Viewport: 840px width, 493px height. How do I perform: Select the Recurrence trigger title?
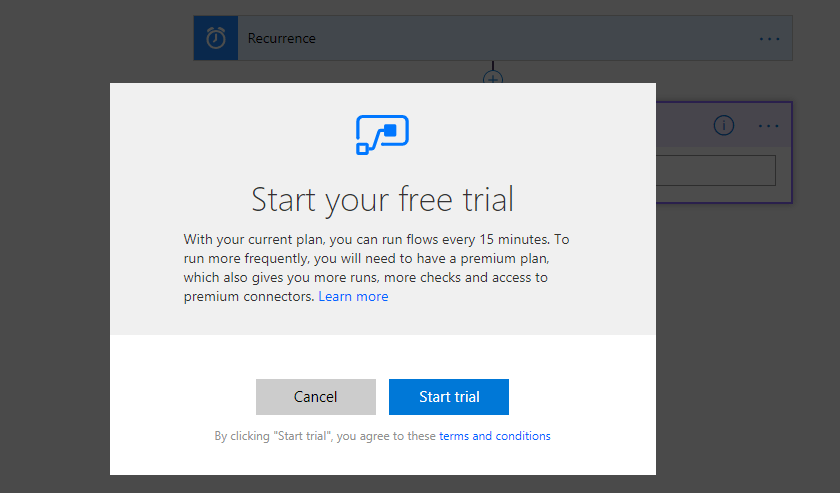(281, 39)
